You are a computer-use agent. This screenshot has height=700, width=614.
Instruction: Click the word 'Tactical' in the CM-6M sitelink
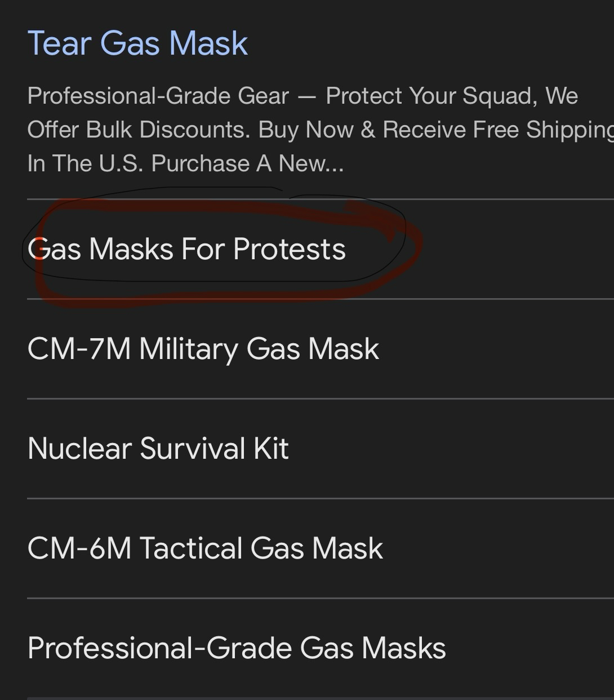pyautogui.click(x=190, y=548)
